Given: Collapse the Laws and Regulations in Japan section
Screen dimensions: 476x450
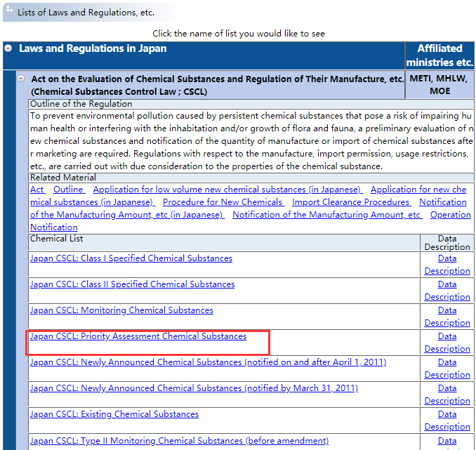Looking at the screenshot, I should point(8,49).
